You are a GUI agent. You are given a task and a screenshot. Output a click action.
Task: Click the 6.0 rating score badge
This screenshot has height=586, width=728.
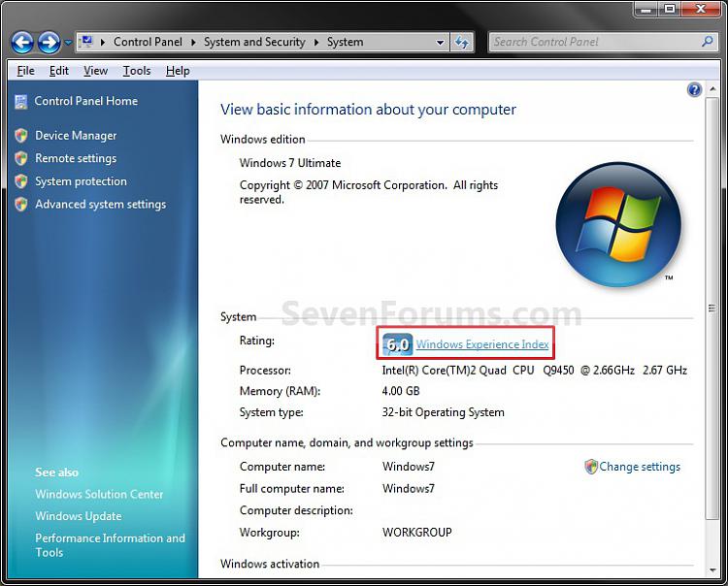(398, 344)
